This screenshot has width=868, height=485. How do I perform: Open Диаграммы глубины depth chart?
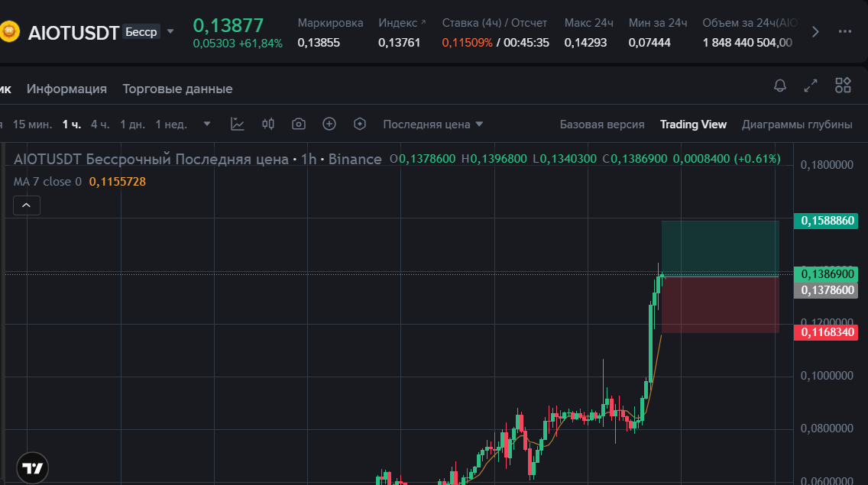coord(797,124)
